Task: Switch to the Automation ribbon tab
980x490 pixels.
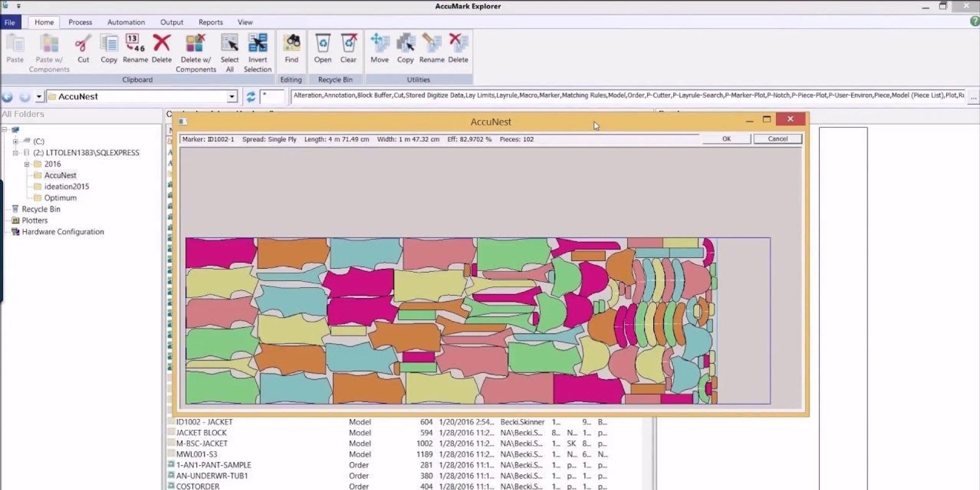Action: [x=126, y=22]
